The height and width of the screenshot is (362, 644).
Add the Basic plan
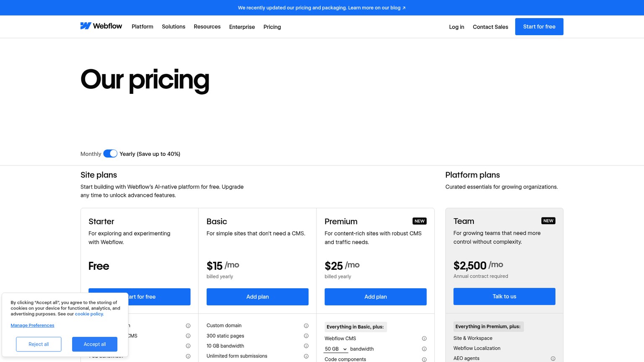tap(257, 297)
